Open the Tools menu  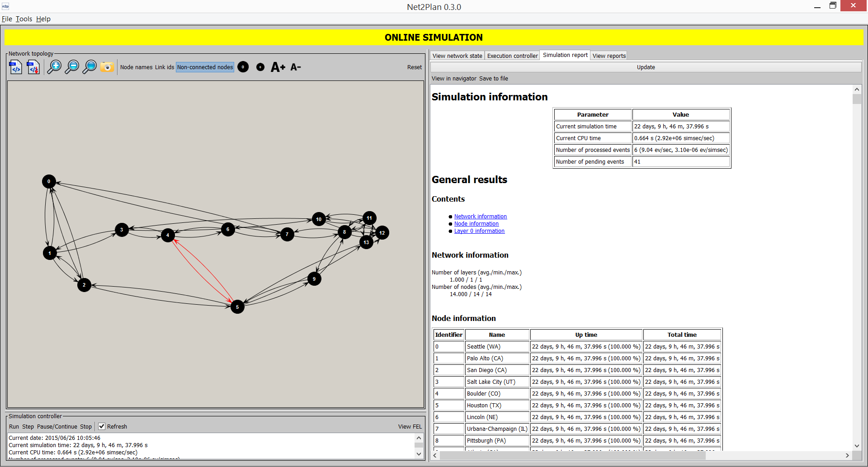point(24,19)
